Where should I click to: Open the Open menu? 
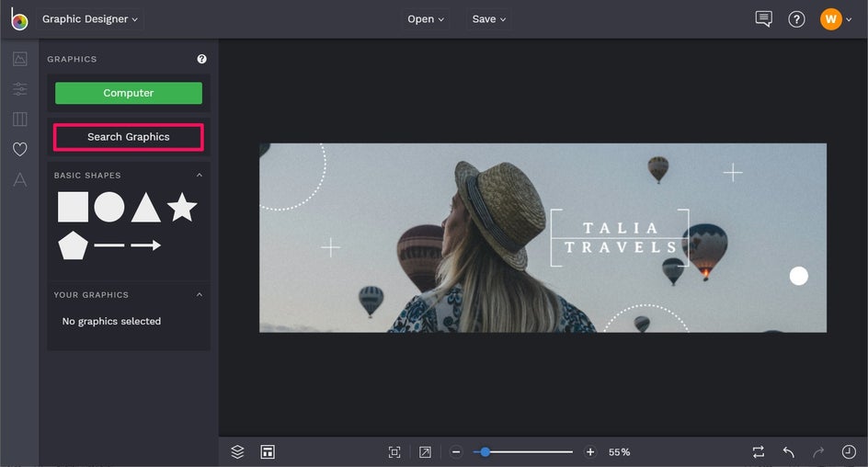click(426, 18)
